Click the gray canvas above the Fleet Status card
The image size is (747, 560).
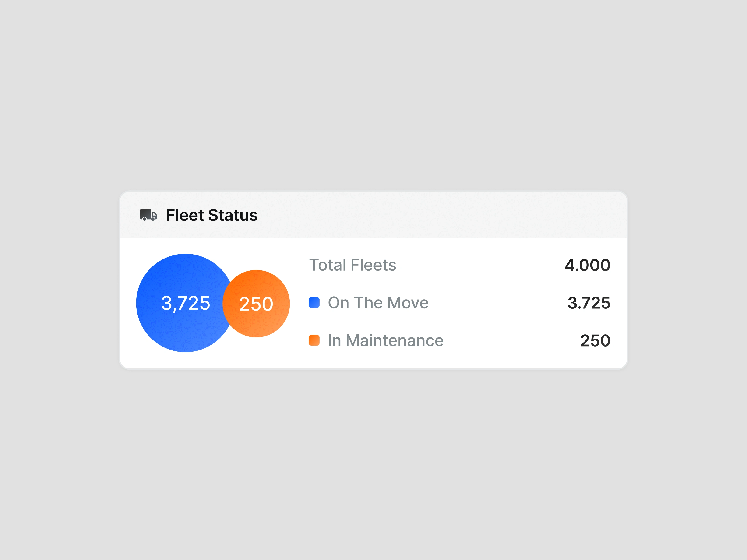point(373,101)
